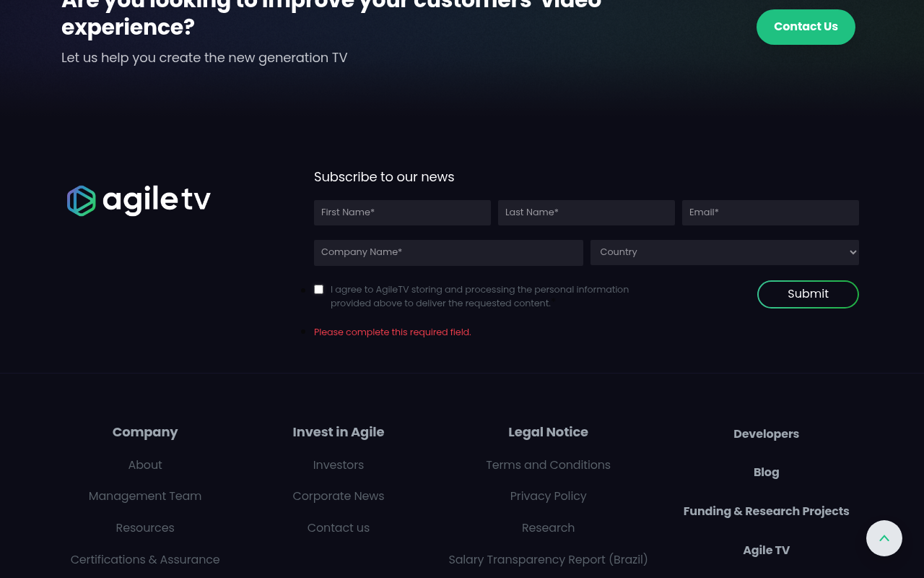Click the Subscribe to our news heading

coord(384,177)
